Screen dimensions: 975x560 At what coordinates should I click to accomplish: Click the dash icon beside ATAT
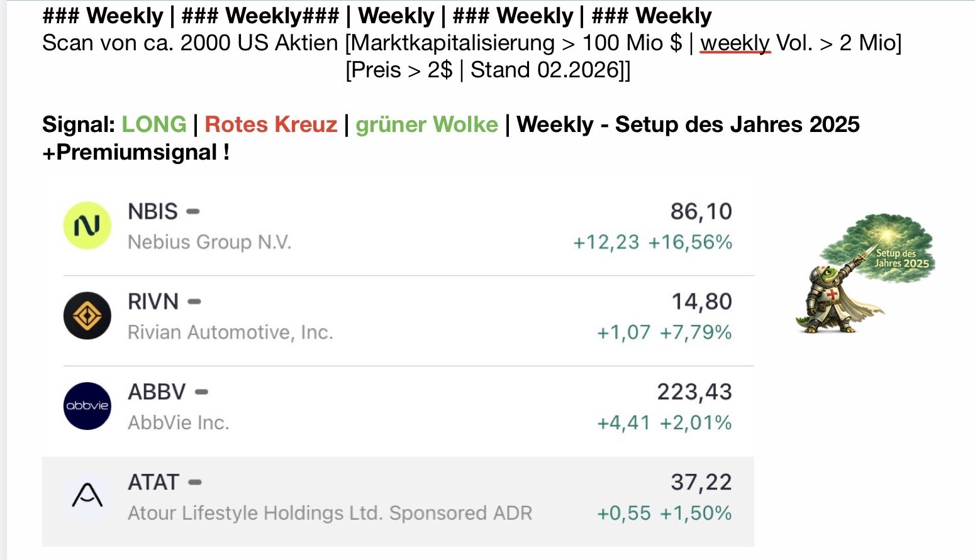click(195, 483)
